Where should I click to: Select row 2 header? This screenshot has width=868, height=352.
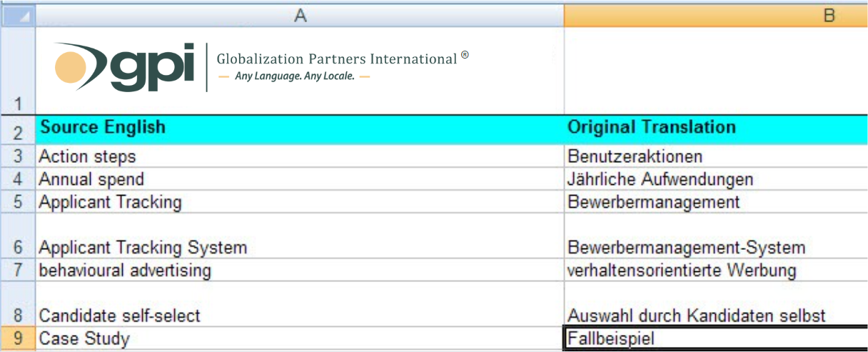tap(18, 131)
